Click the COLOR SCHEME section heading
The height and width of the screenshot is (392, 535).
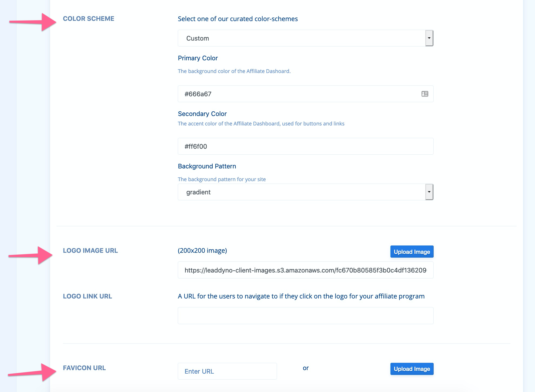click(x=89, y=19)
